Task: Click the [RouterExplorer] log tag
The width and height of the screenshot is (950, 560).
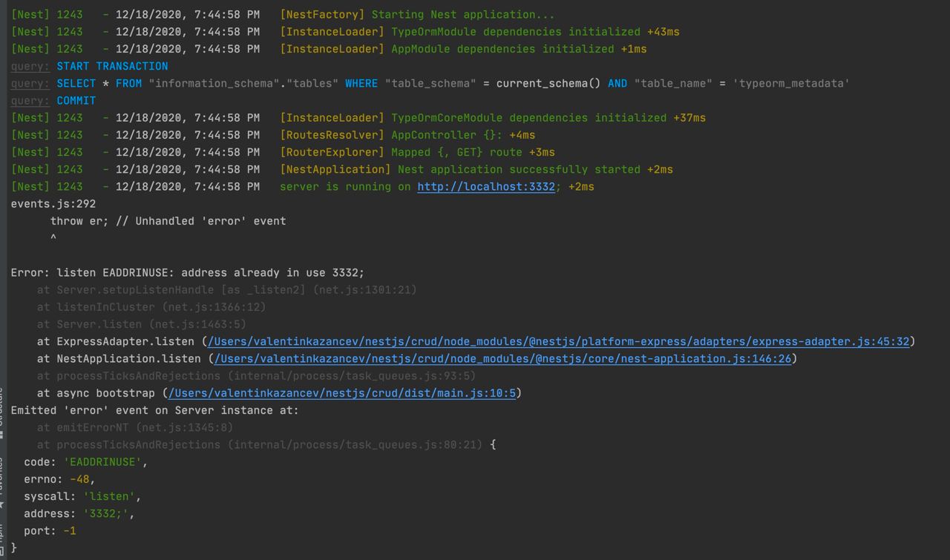Action: click(332, 152)
